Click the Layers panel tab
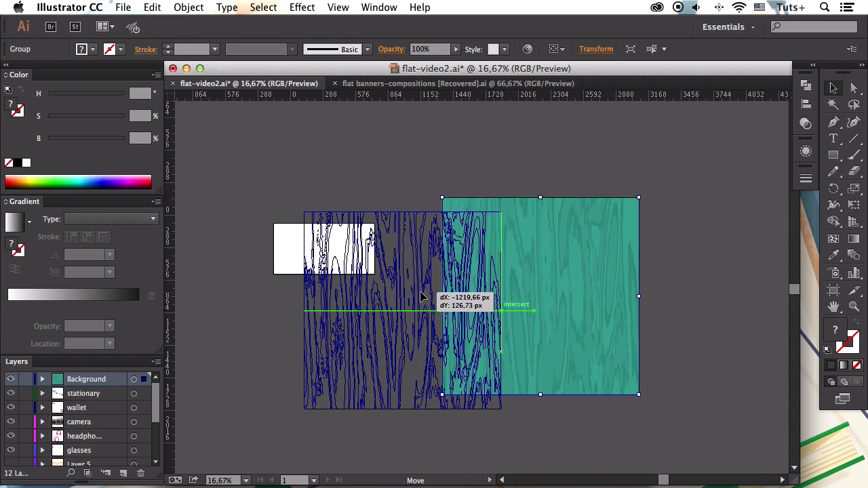 tap(16, 362)
